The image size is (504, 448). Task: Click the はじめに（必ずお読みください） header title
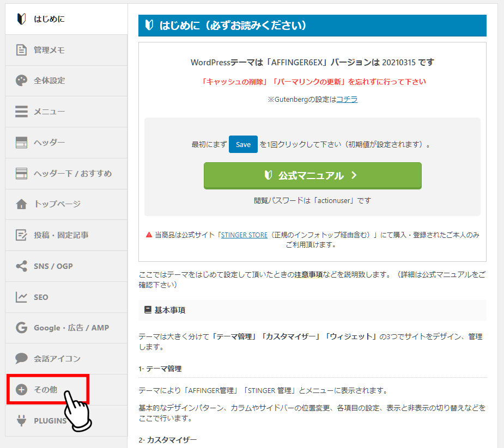233,26
